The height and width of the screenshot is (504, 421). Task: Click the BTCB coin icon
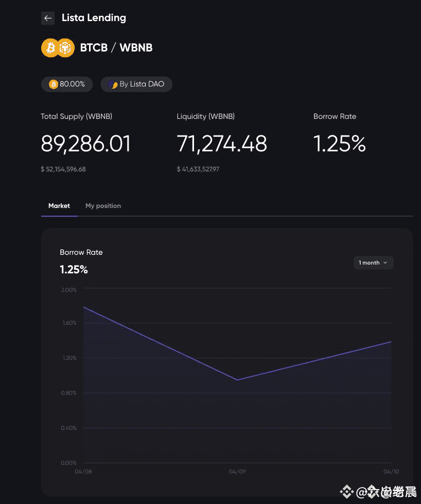pyautogui.click(x=50, y=47)
